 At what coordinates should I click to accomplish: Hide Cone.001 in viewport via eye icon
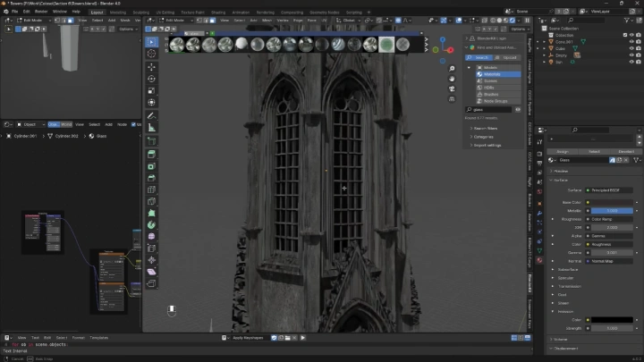[631, 42]
